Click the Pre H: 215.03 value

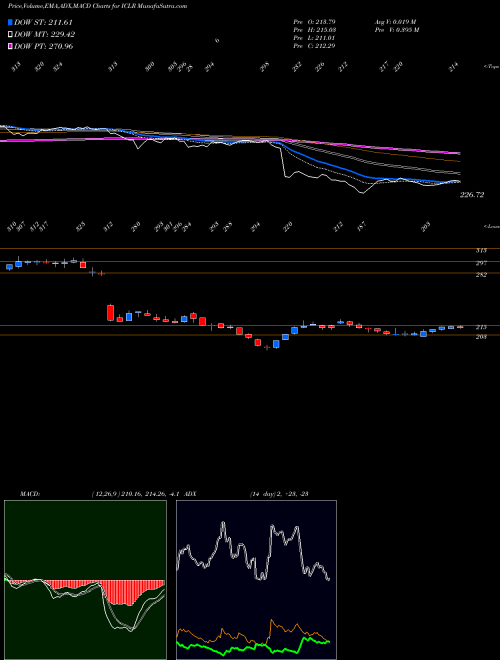point(314,30)
